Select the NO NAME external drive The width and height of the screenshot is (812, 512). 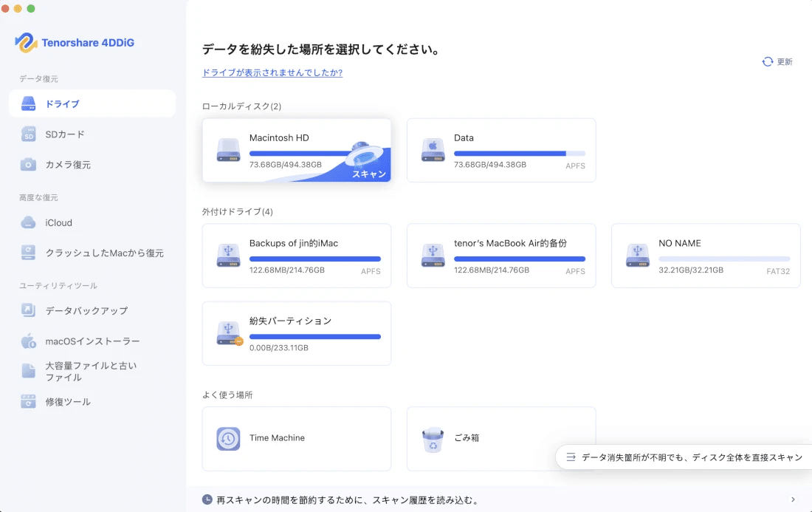pos(705,256)
